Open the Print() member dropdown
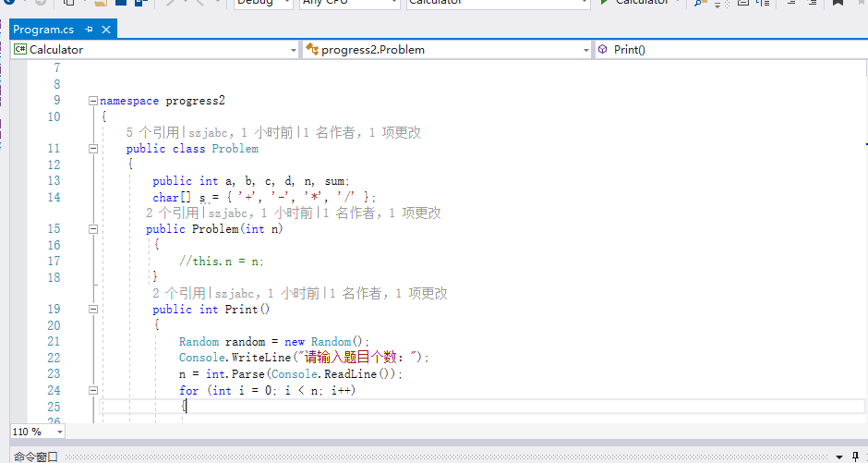The height and width of the screenshot is (463, 868). tap(730, 50)
